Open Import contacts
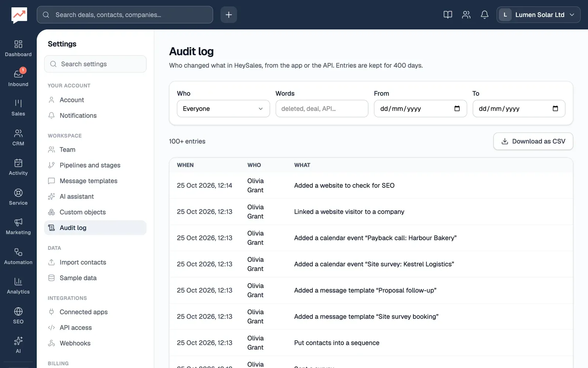The image size is (588, 368). click(95, 262)
